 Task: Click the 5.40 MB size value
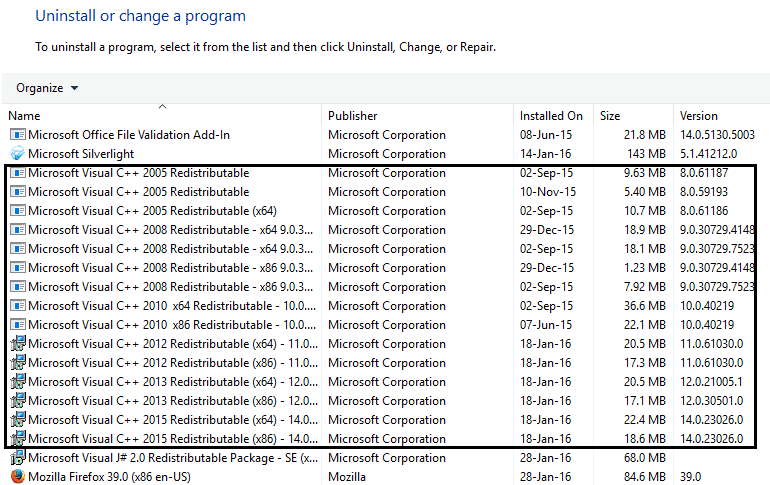[x=645, y=191]
